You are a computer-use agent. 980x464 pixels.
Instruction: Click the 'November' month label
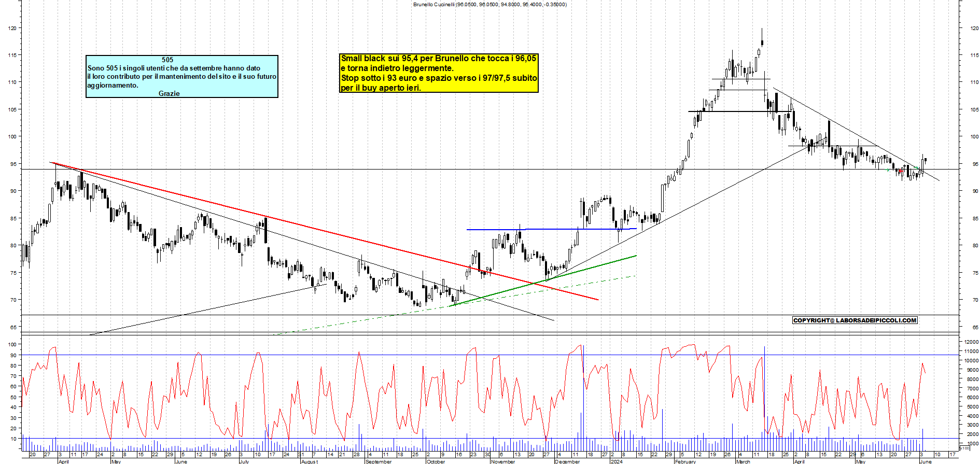503,461
